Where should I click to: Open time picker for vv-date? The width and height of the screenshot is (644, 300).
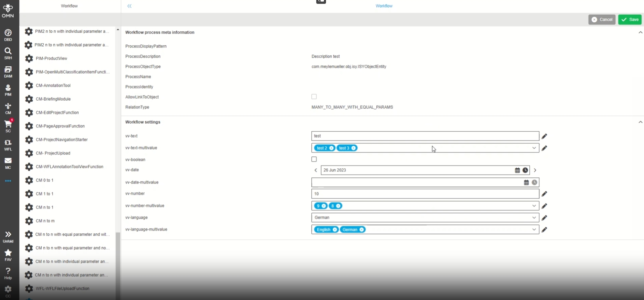pos(525,170)
